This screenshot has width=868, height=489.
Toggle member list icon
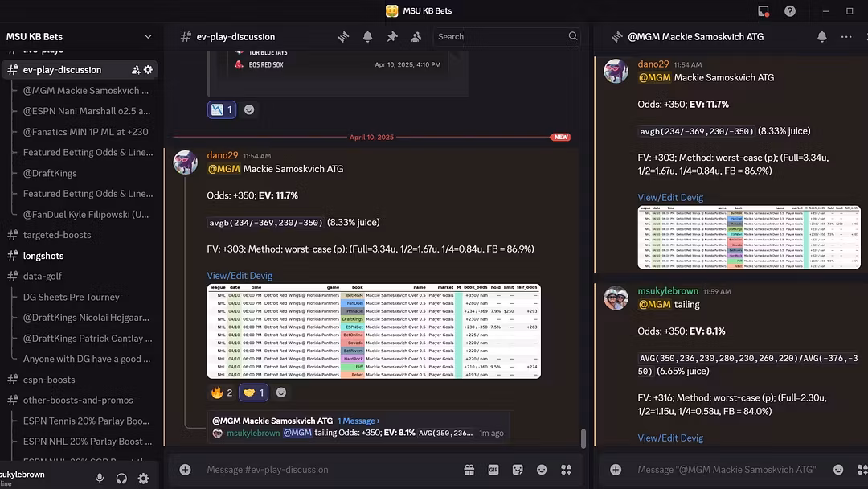pos(416,36)
